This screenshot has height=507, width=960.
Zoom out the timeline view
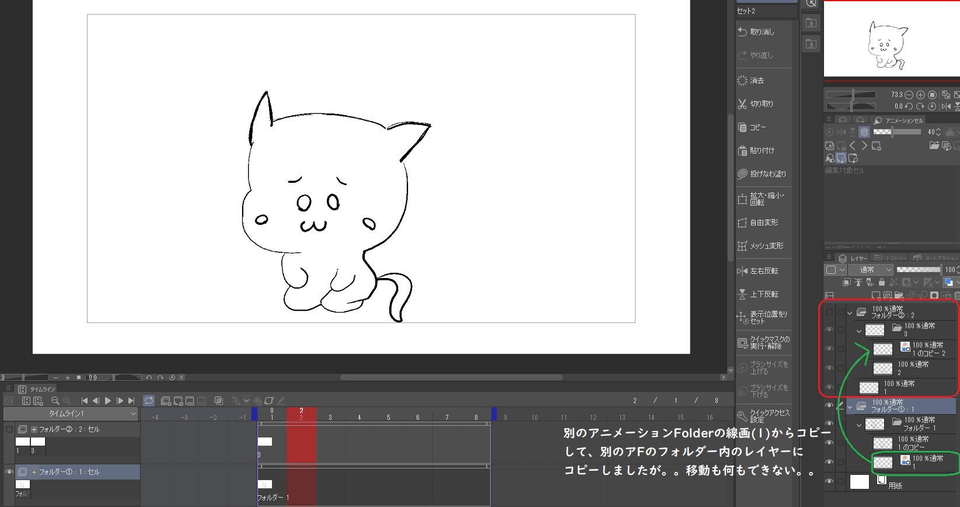(55, 400)
